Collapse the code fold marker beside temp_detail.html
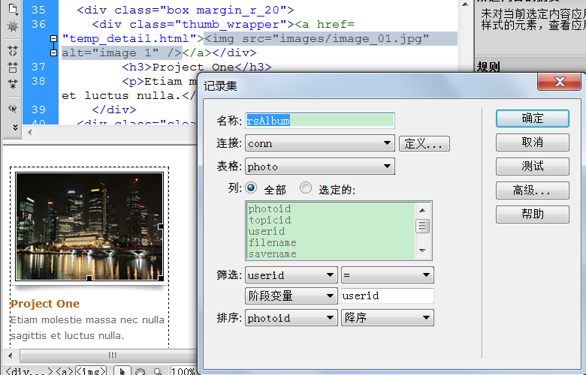This screenshot has height=375, width=586. [53, 39]
